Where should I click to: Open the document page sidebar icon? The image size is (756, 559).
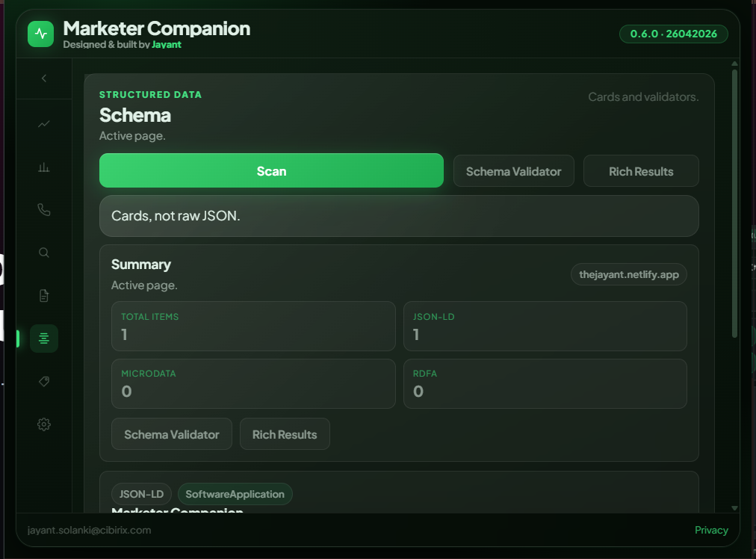tap(44, 296)
